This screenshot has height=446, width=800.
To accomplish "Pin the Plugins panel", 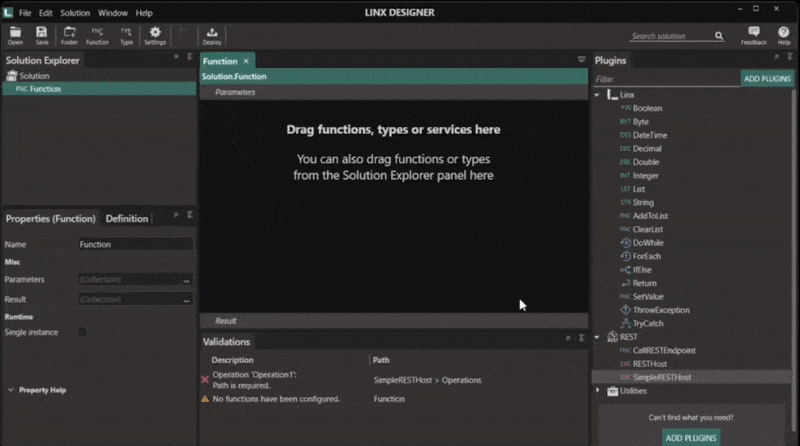I will pyautogui.click(x=790, y=57).
